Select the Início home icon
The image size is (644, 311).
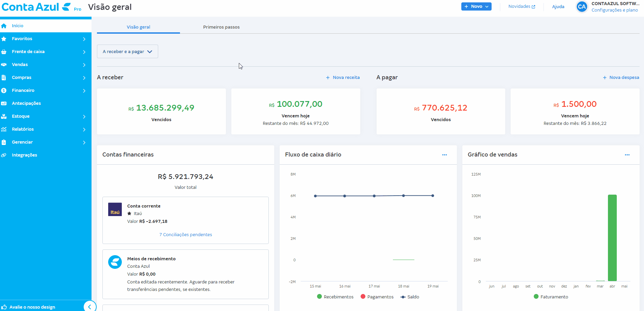pyautogui.click(x=4, y=26)
